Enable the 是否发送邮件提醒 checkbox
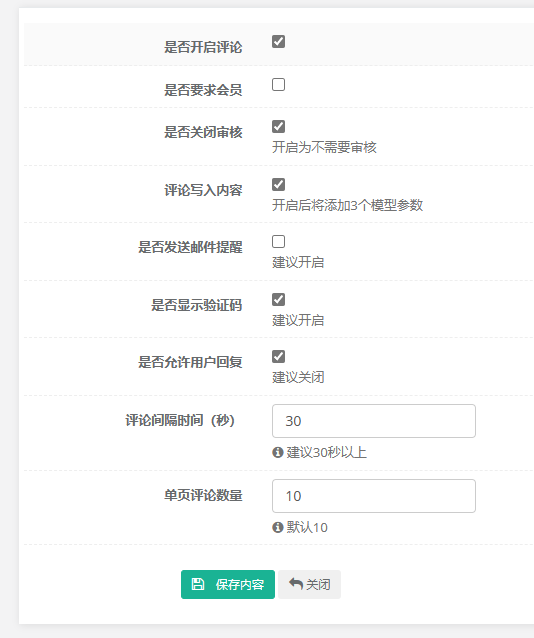This screenshot has width=534, height=638. [278, 241]
